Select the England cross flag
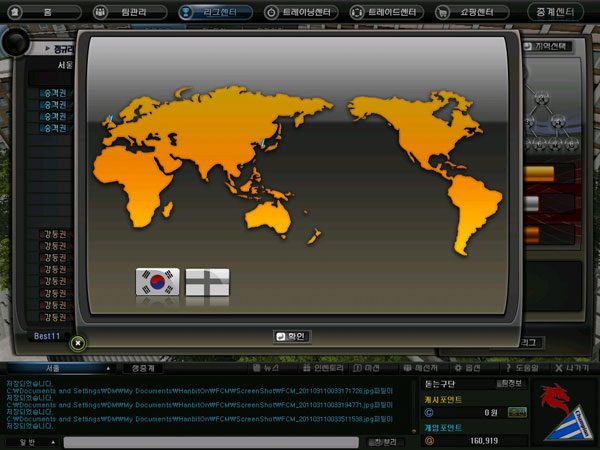Viewport: 600px width, 450px height. (x=207, y=283)
